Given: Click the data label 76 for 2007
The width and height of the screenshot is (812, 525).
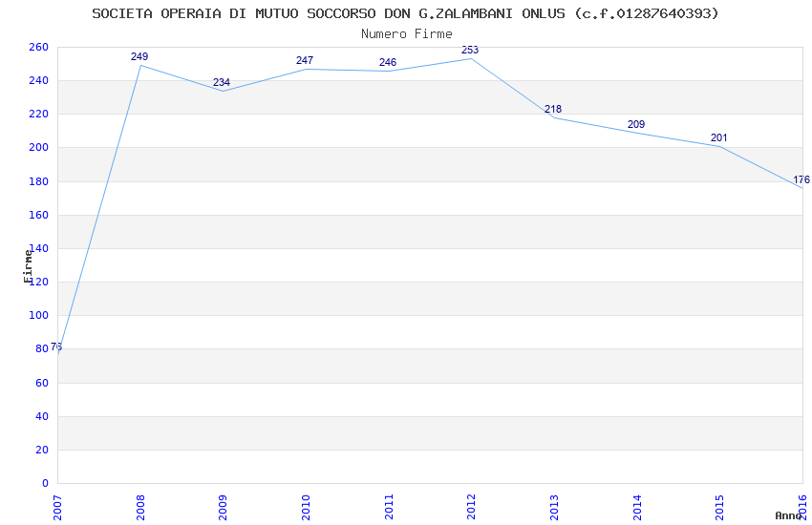Looking at the screenshot, I should 56,347.
